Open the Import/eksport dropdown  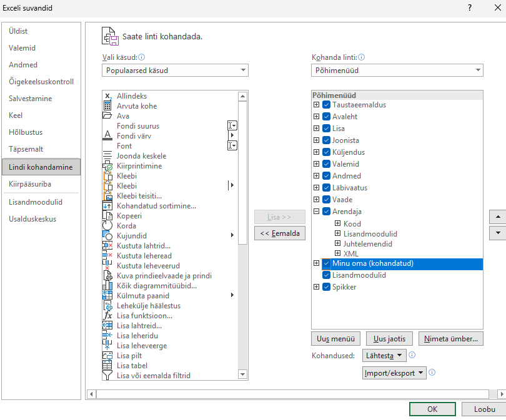click(x=394, y=373)
